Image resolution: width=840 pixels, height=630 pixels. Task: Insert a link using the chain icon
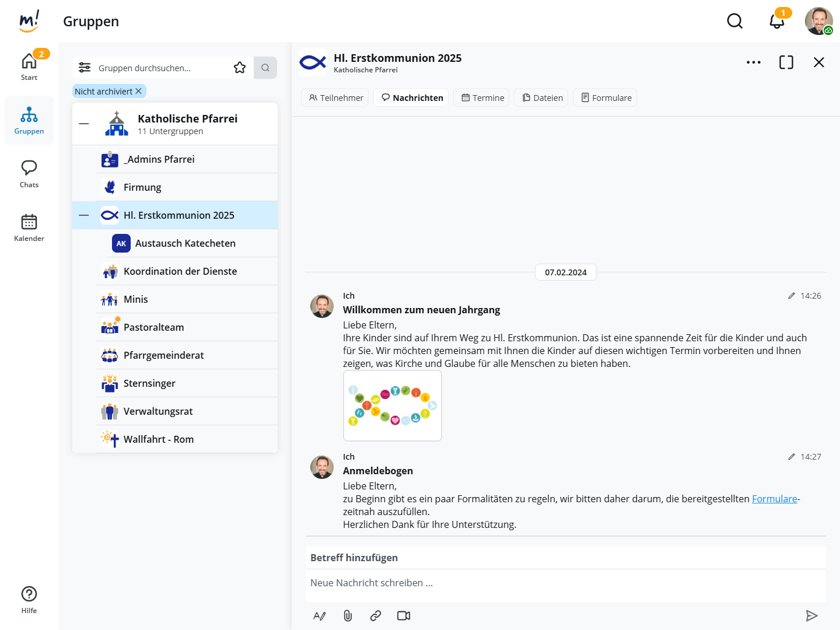click(x=376, y=615)
